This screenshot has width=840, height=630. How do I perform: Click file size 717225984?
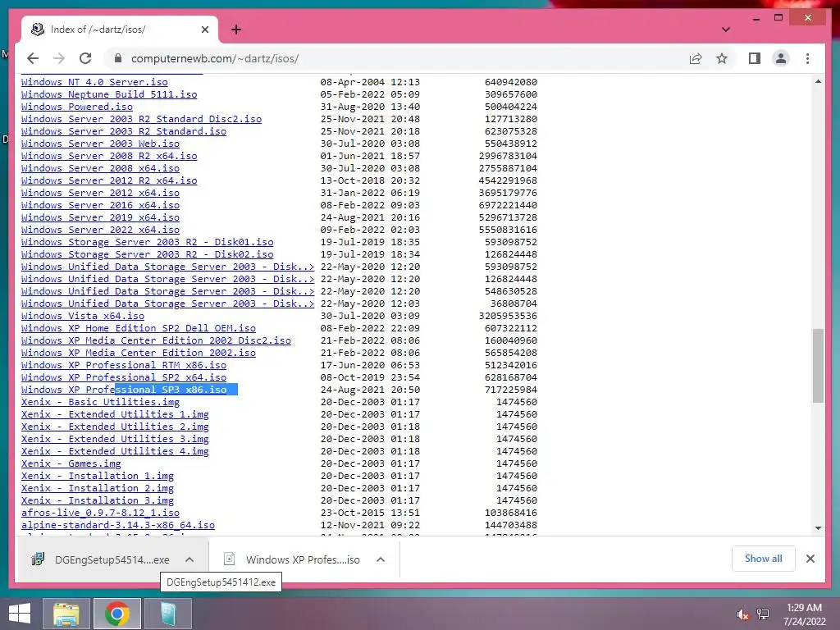coord(510,390)
